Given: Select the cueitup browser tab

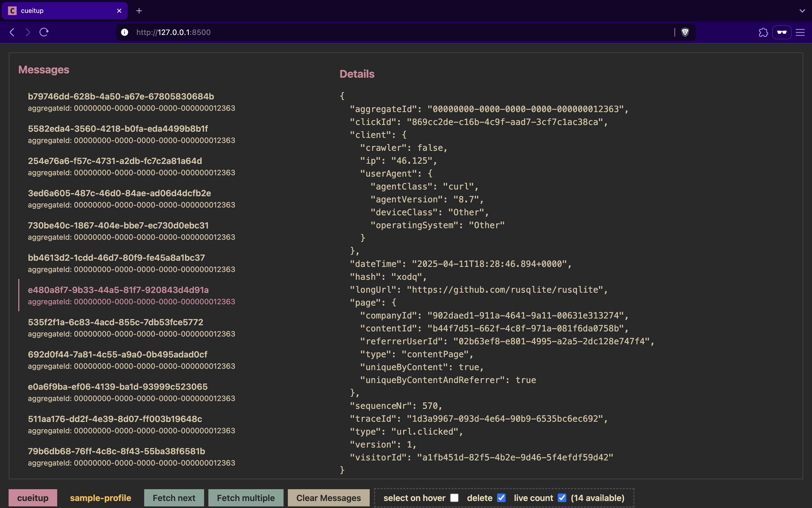Looking at the screenshot, I should (64, 11).
